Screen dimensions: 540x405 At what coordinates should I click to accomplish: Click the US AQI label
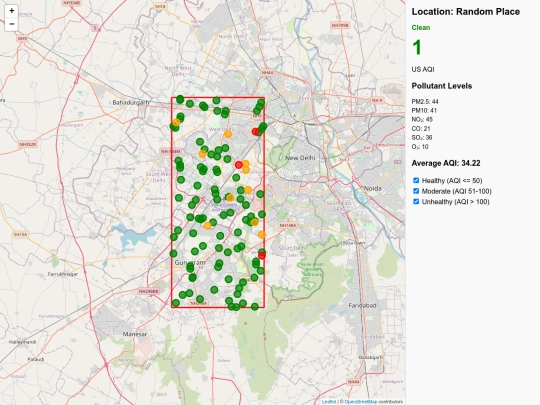click(423, 69)
